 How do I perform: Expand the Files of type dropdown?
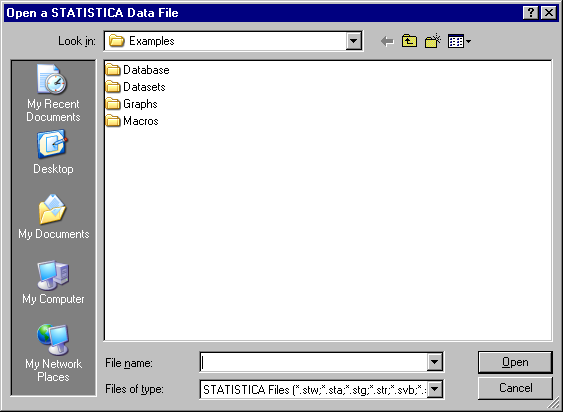tap(434, 389)
